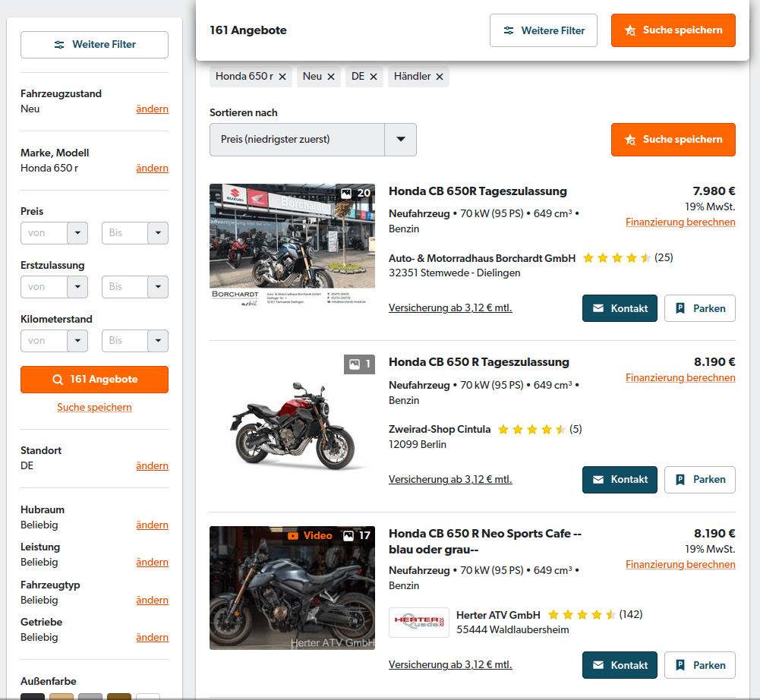This screenshot has height=700, width=760.
Task: Park the Herter ATV listing with Parken
Action: pyautogui.click(x=700, y=665)
